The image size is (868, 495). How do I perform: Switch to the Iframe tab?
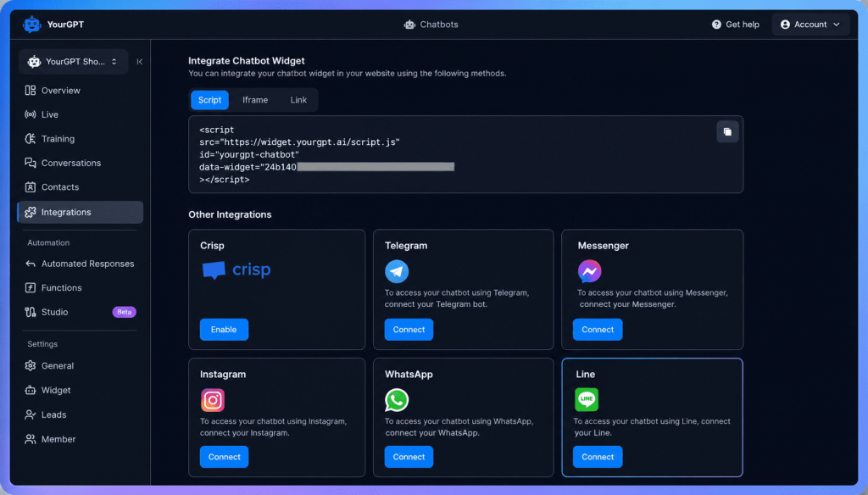pos(255,100)
